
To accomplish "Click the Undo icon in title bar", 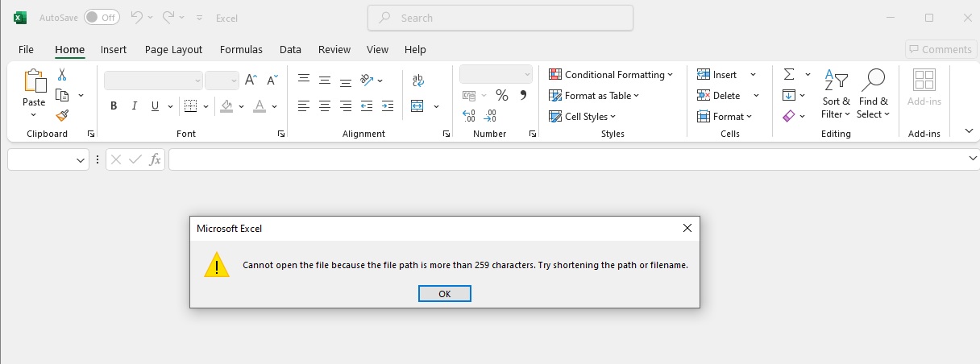I will 136,17.
